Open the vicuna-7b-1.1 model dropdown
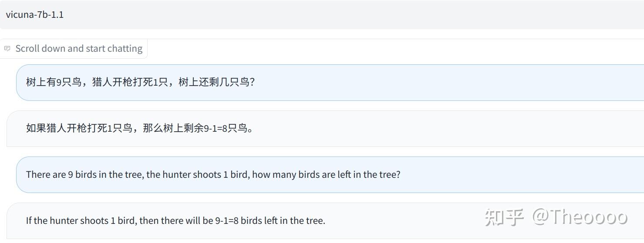The width and height of the screenshot is (644, 243). click(x=322, y=15)
